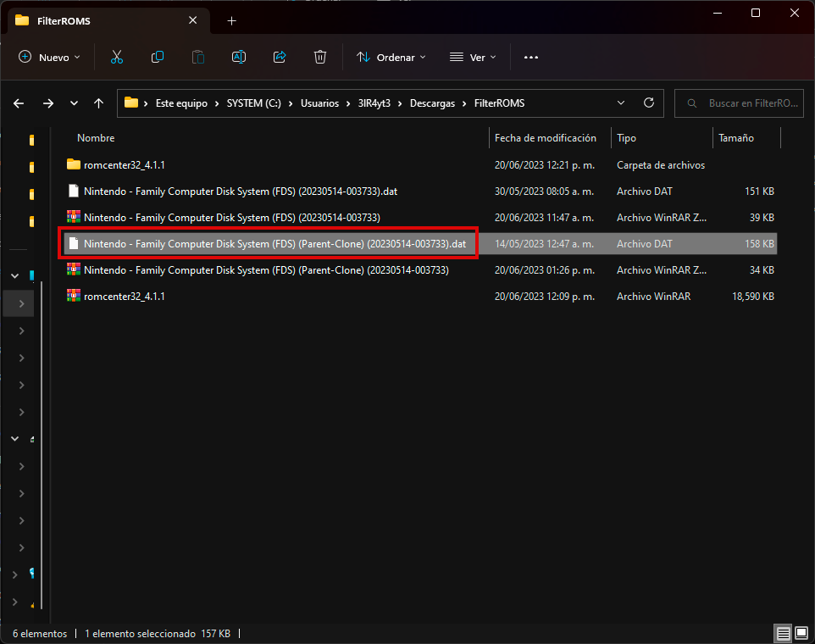Screen dimensions: 815x644
Task: Click date 20/06/2023 12:21 p. m.
Action: (545, 164)
